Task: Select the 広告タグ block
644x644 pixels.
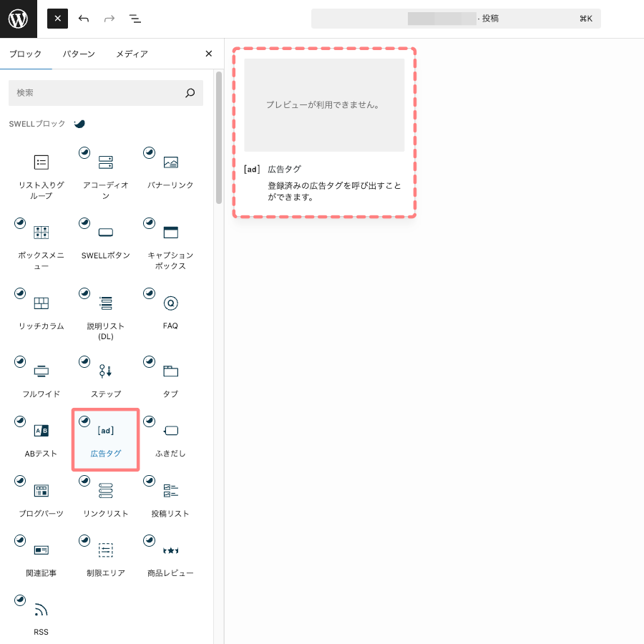Action: [x=105, y=439]
